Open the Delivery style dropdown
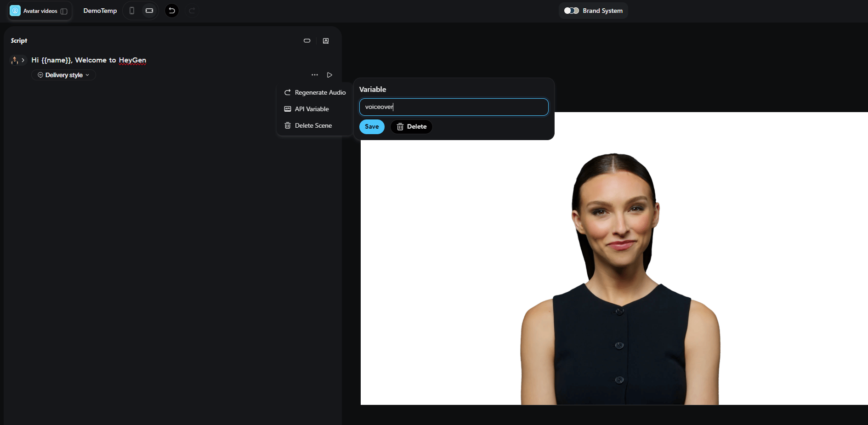This screenshot has width=868, height=425. pos(63,75)
